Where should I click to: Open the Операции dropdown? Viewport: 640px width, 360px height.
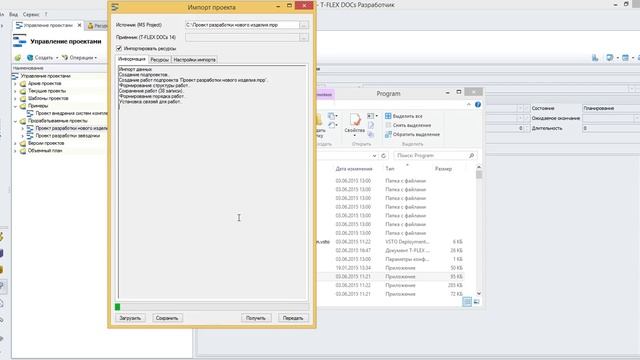[x=79, y=58]
